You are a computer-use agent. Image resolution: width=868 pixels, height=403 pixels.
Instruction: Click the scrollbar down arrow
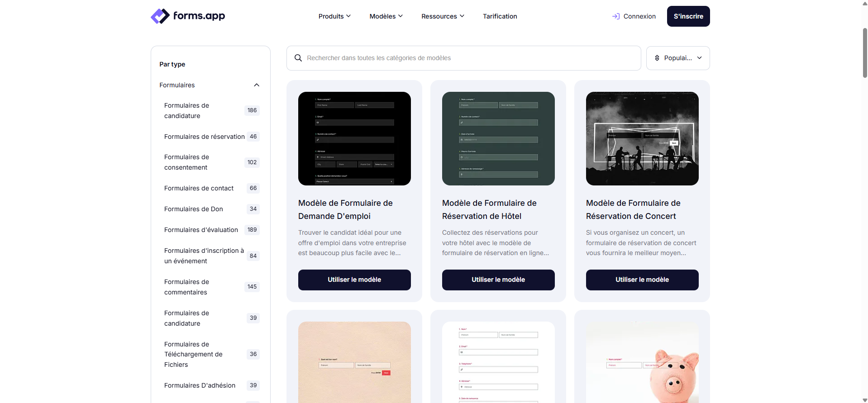tap(865, 400)
